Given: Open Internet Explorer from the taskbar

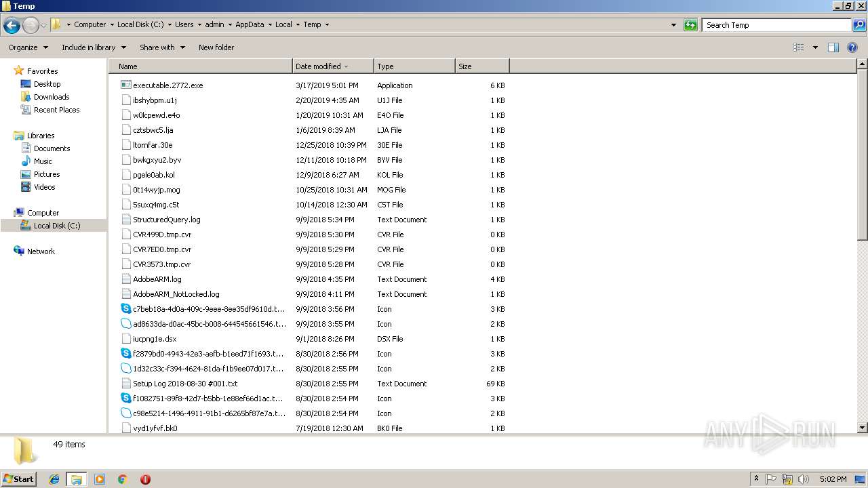Looking at the screenshot, I should tap(54, 479).
